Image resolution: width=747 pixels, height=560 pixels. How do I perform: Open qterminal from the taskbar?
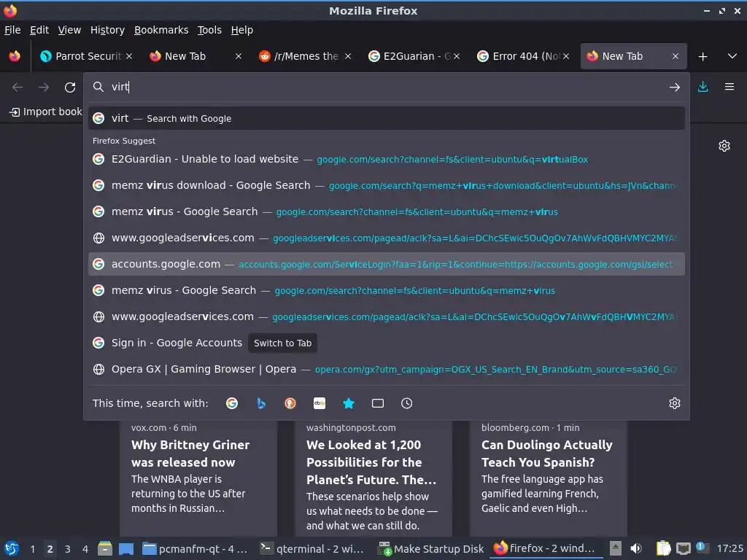click(x=312, y=548)
